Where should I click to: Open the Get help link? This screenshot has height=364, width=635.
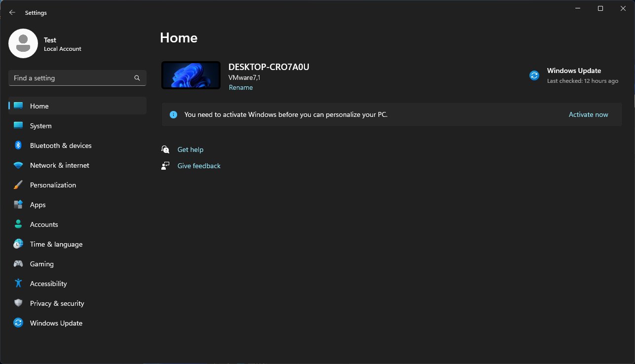point(190,149)
